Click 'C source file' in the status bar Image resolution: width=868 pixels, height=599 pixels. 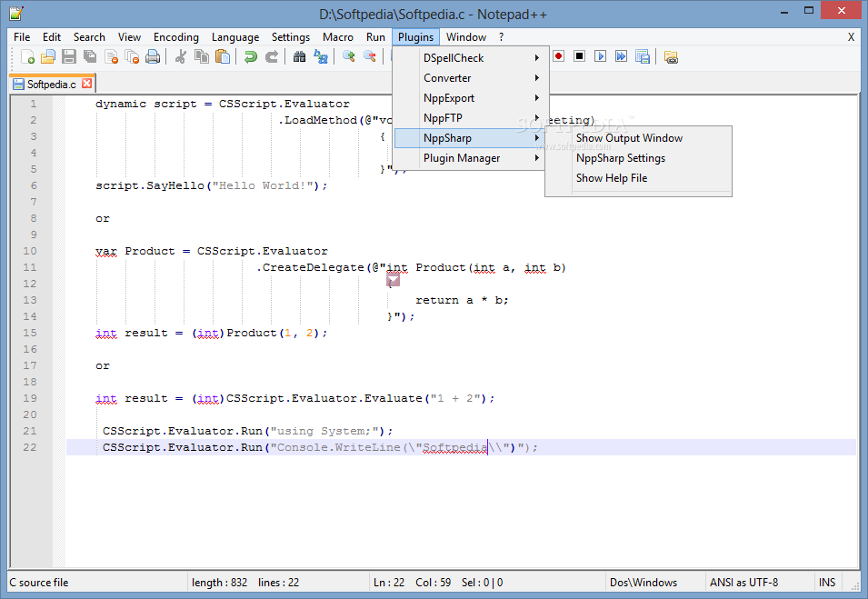(39, 583)
